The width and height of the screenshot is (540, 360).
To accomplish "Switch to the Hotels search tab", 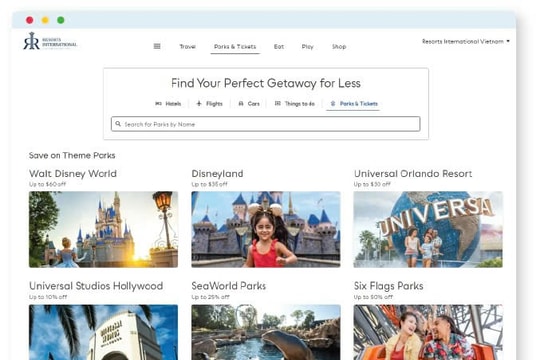I will pyautogui.click(x=168, y=103).
